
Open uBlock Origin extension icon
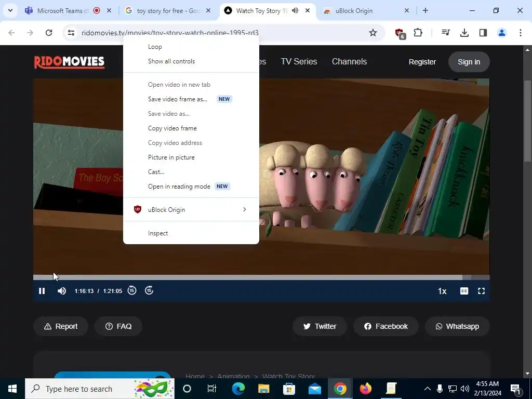click(400, 33)
